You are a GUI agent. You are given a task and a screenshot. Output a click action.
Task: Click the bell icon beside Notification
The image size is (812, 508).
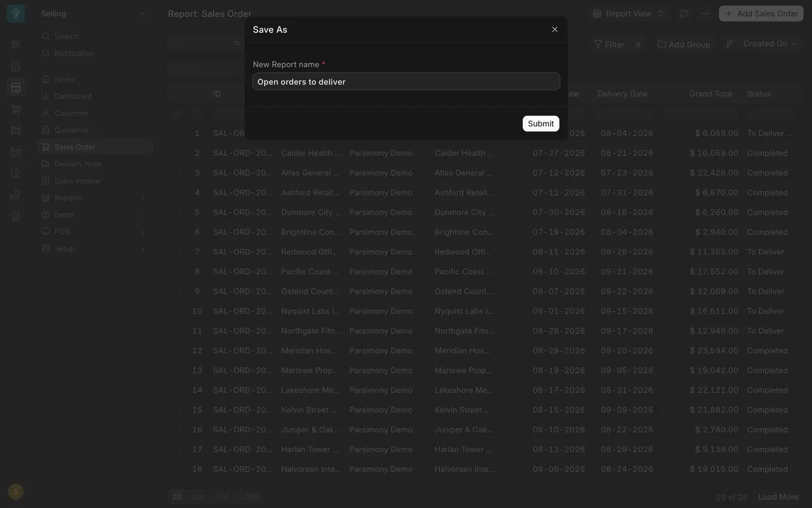pyautogui.click(x=46, y=53)
